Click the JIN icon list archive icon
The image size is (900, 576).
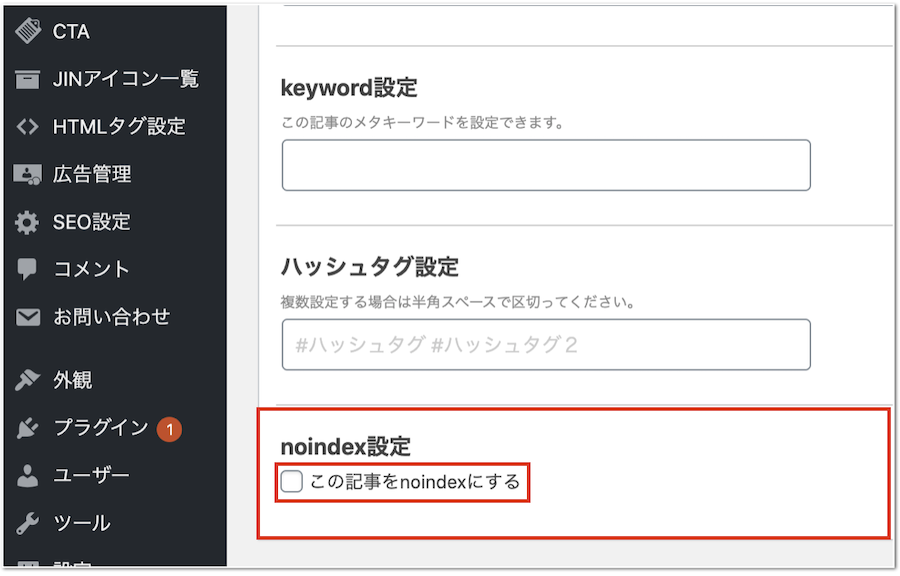coord(27,79)
